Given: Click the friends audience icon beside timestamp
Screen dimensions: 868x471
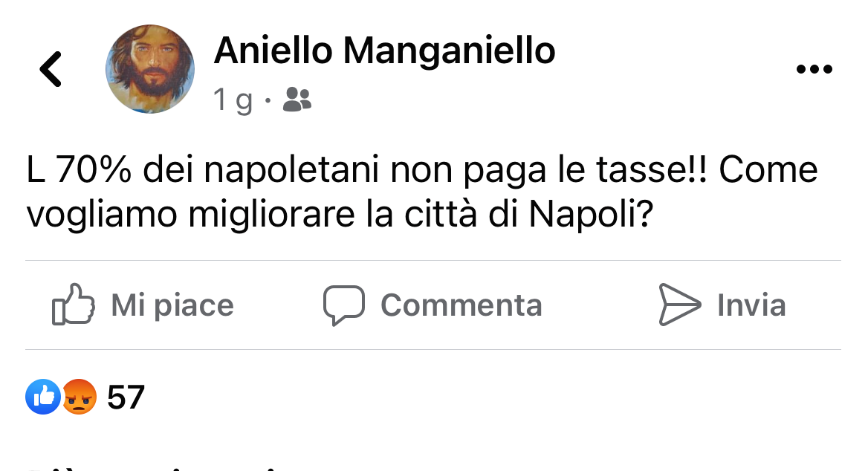Looking at the screenshot, I should [x=297, y=100].
